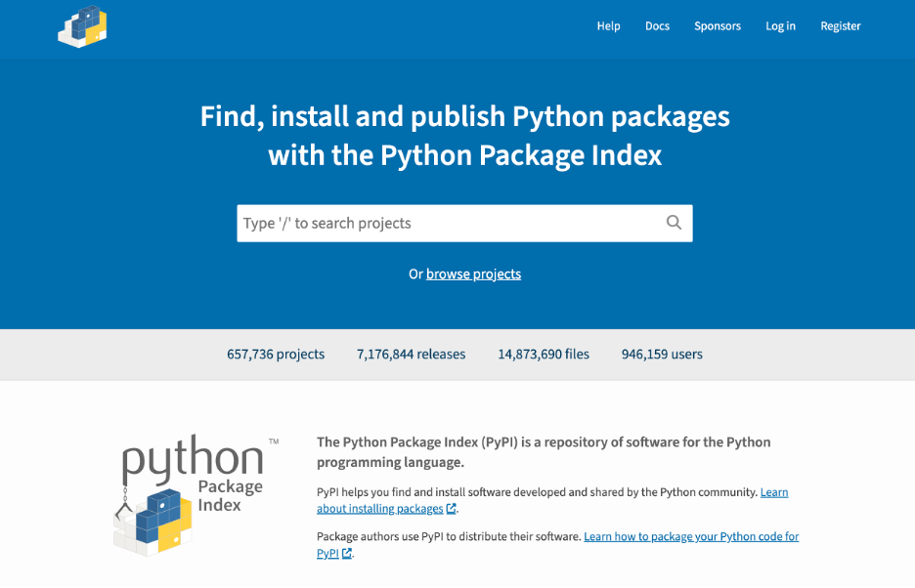915x588 pixels.
Task: Click the sentence starting 'PyPI helps you find'
Action: coord(537,492)
